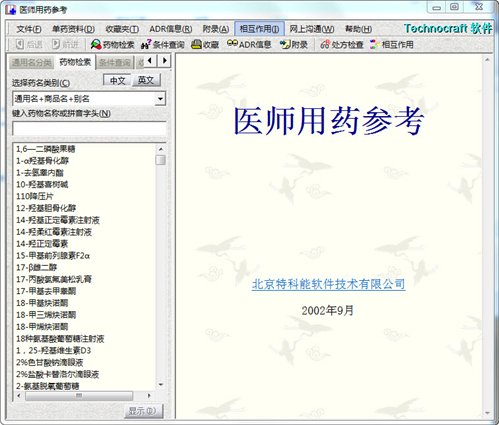Select 17-甲基去甲睾酮 in the list
Viewport: 499px width, 425px height.
click(x=46, y=291)
